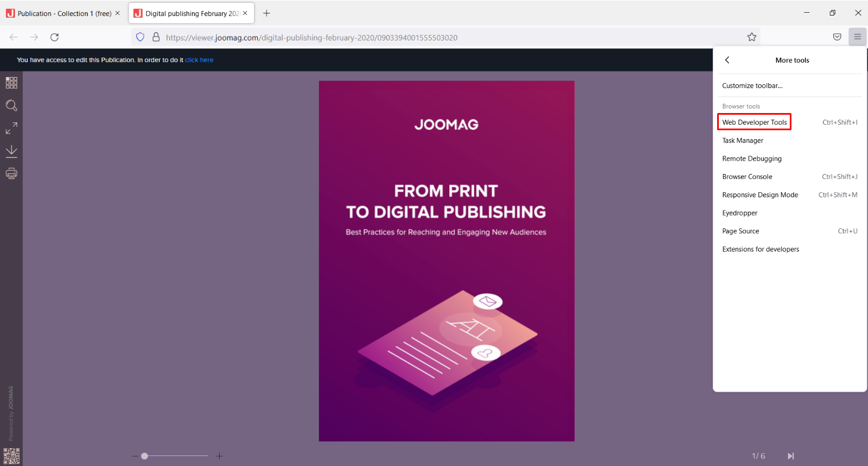868x466 pixels.
Task: Select Browser Console from menu
Action: coord(747,177)
